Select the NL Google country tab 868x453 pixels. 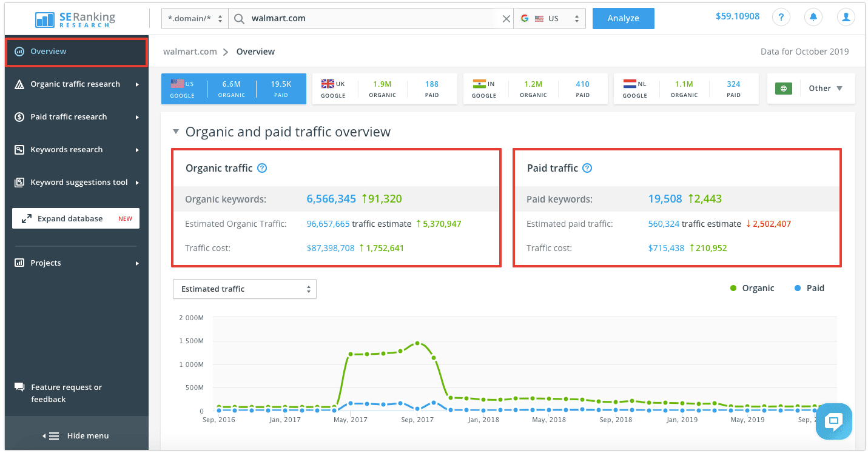[687, 89]
